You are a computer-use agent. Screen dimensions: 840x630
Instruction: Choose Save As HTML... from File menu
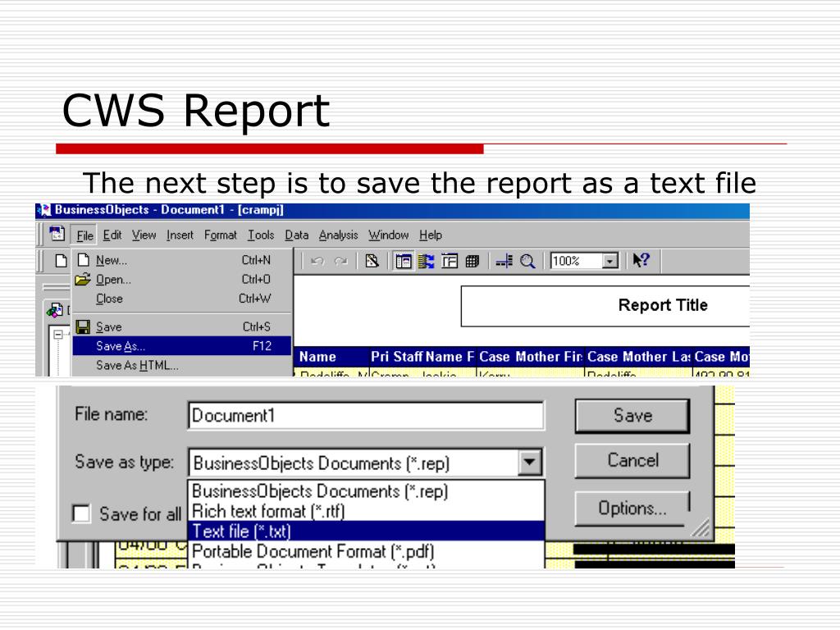(182, 365)
